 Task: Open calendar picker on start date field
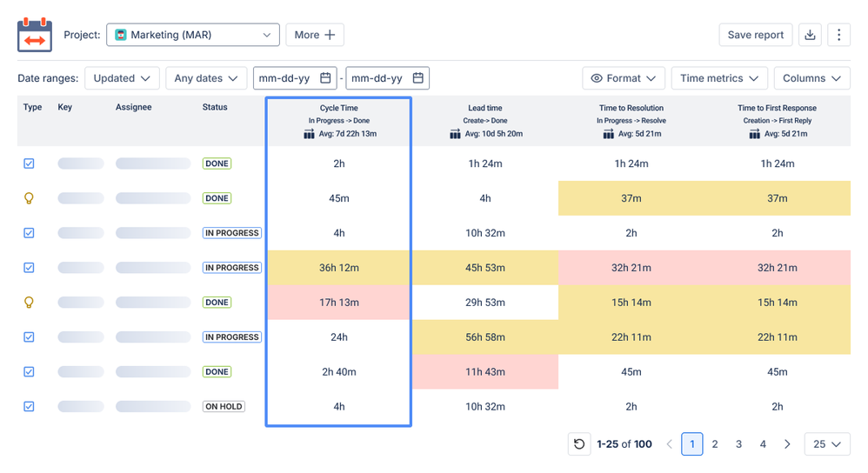(x=325, y=78)
